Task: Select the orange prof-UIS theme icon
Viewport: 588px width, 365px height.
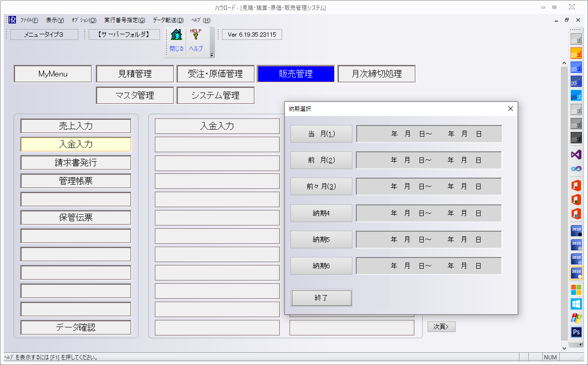Action: (576, 53)
